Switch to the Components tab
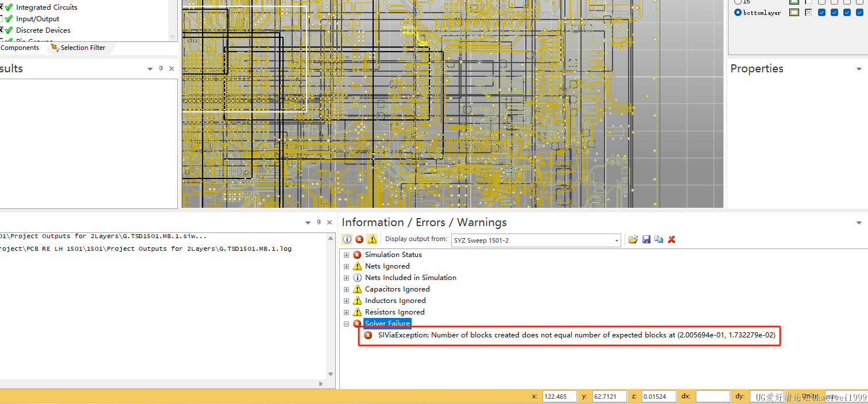The height and width of the screenshot is (404, 868). click(x=20, y=48)
